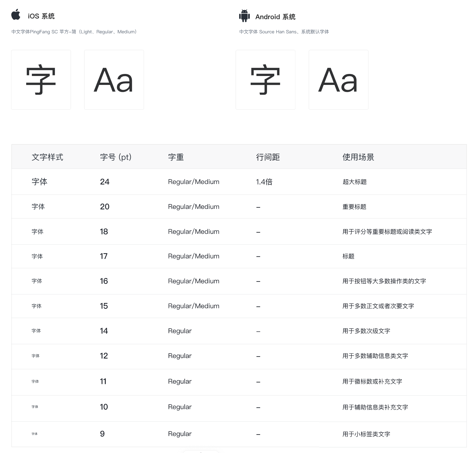The image size is (476, 453).
Task: Select font size value 18
Action: coord(104,231)
